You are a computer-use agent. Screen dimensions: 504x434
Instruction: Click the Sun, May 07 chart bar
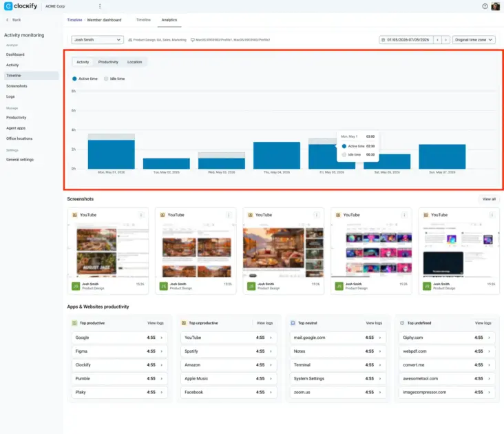442,156
